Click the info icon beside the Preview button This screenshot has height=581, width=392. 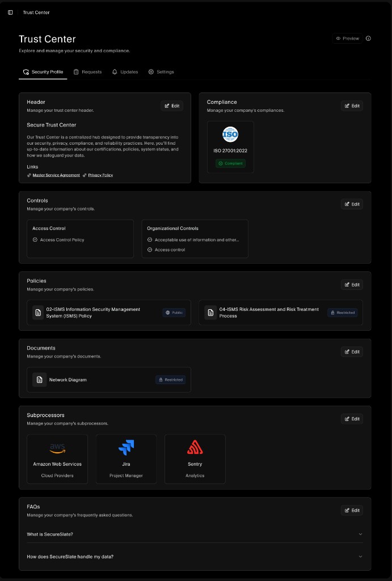pyautogui.click(x=368, y=38)
